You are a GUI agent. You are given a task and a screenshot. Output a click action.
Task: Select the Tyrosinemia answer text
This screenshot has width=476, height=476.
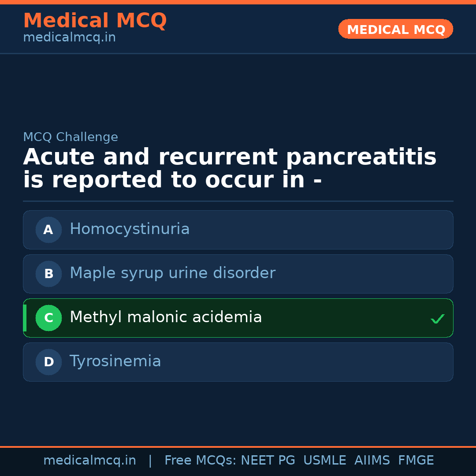pos(115,361)
